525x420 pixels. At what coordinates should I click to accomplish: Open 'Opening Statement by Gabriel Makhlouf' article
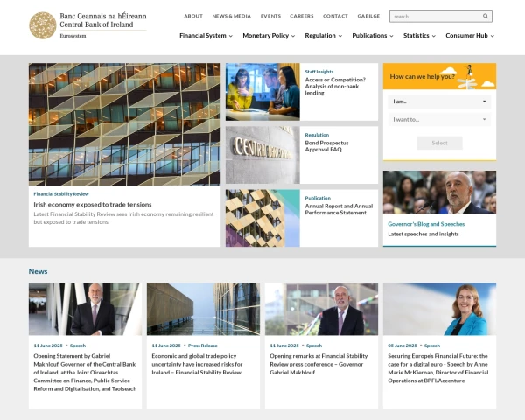tap(85, 373)
